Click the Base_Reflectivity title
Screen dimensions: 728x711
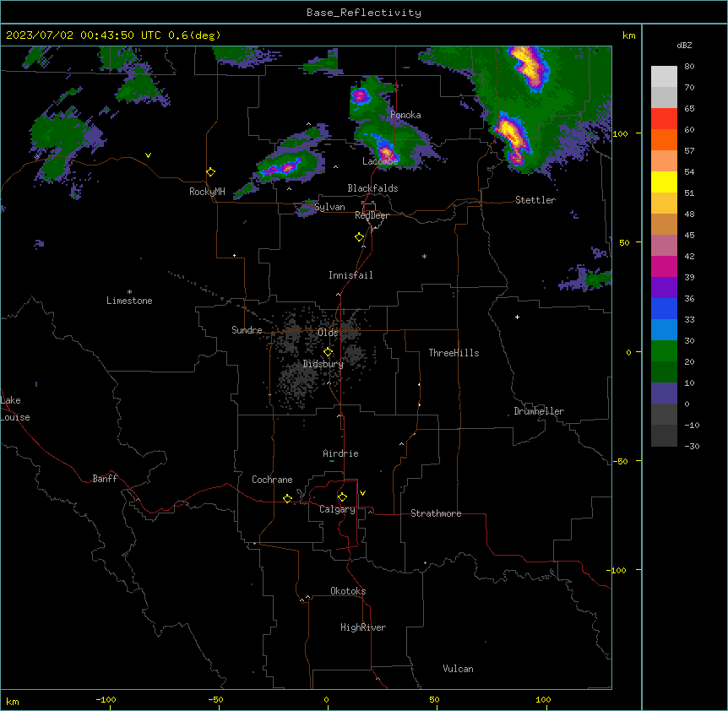pos(364,13)
